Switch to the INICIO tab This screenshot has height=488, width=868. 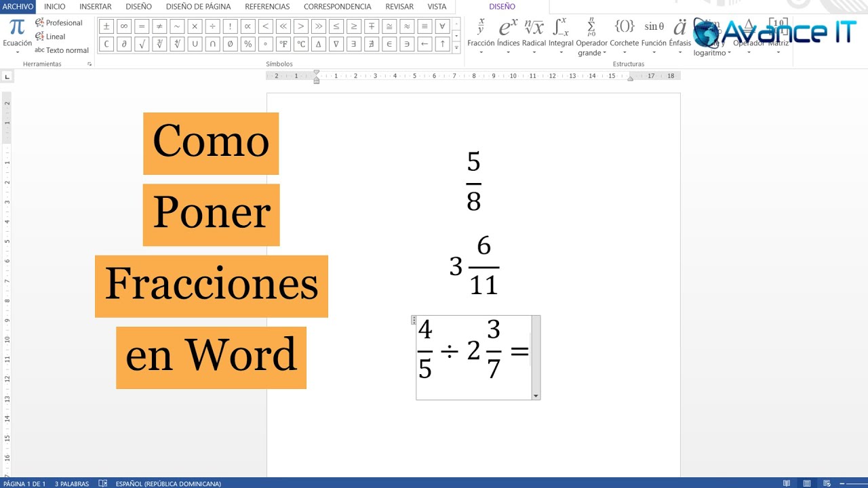[x=55, y=7]
